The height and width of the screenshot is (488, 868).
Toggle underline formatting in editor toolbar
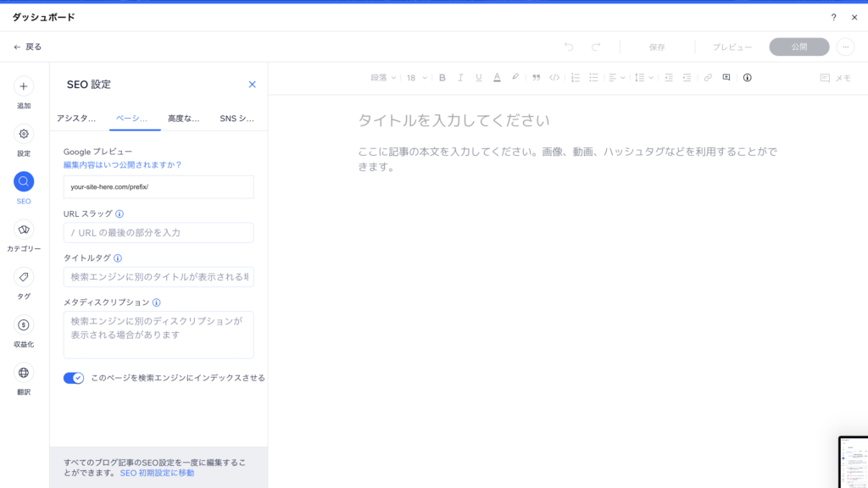point(478,78)
